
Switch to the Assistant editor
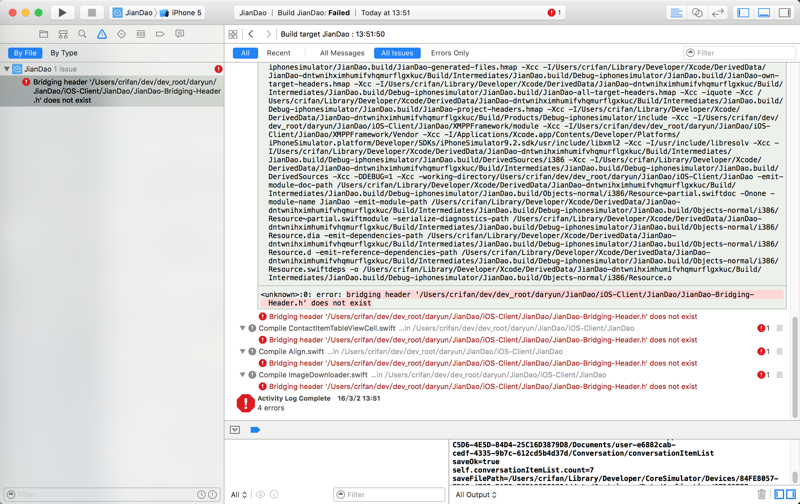pos(697,13)
